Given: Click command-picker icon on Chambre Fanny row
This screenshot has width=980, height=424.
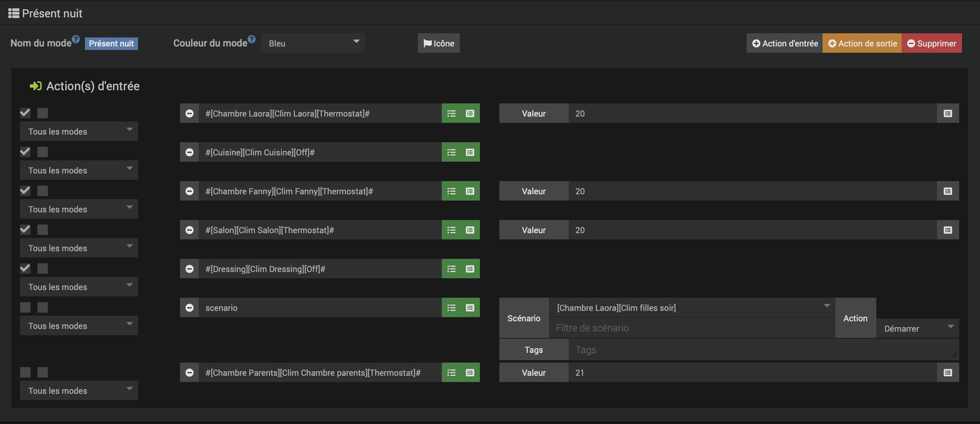Looking at the screenshot, I should click(x=470, y=191).
